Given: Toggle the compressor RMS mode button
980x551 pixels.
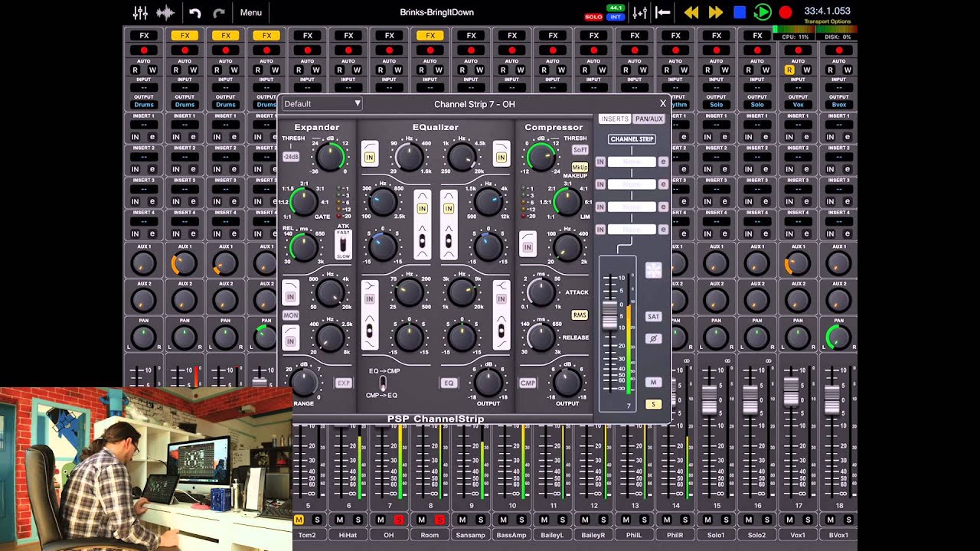Looking at the screenshot, I should 580,315.
